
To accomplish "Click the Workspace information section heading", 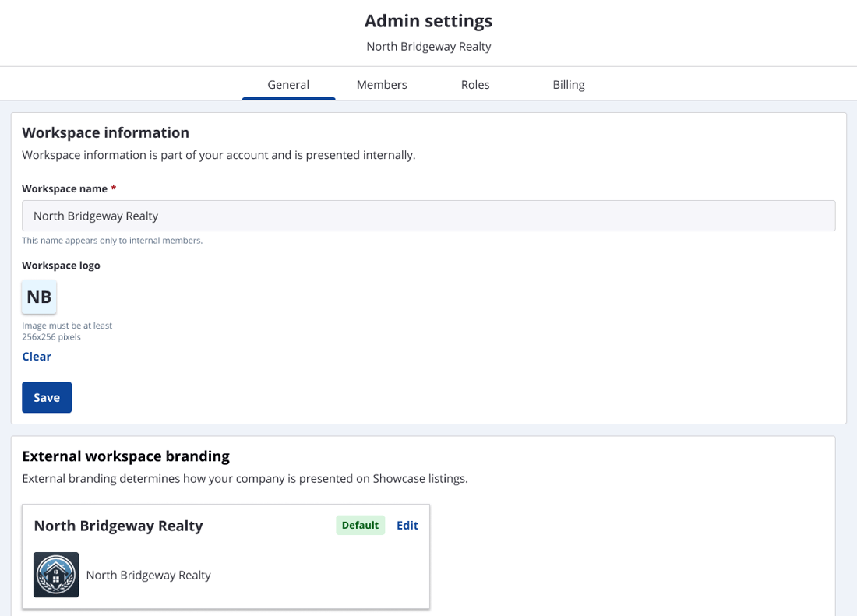I will [x=105, y=132].
